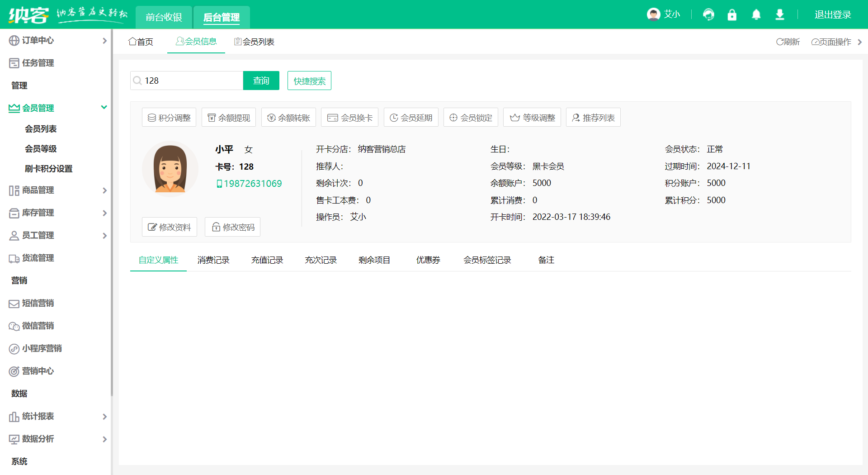Open the 推荐列表 referral list
Viewport: 868px width, 475px height.
593,117
